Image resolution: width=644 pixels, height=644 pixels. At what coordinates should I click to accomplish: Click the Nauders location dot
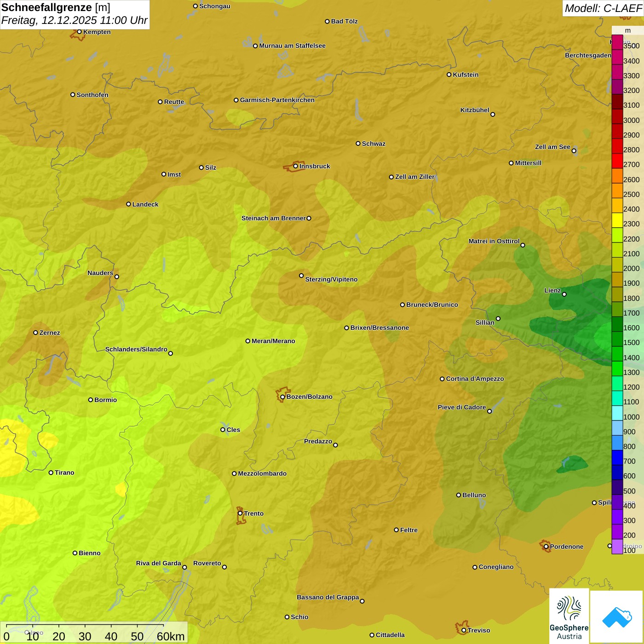(x=116, y=276)
